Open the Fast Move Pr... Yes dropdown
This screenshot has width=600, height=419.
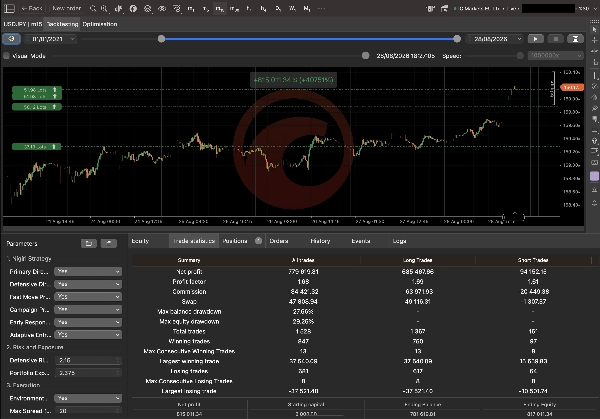pyautogui.click(x=88, y=297)
